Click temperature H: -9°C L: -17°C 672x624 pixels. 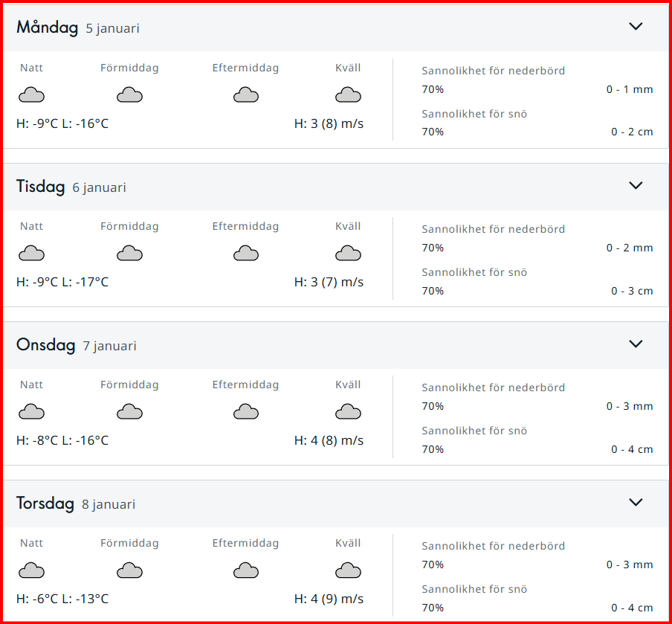[62, 282]
